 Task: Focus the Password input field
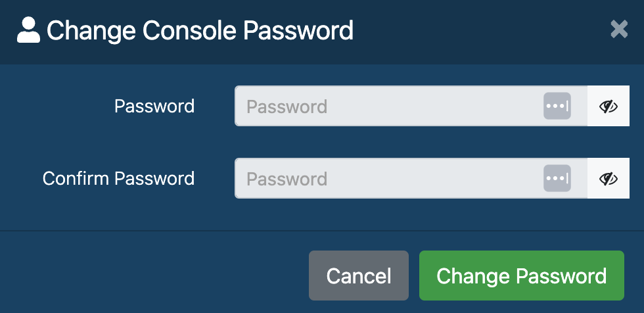tap(411, 106)
